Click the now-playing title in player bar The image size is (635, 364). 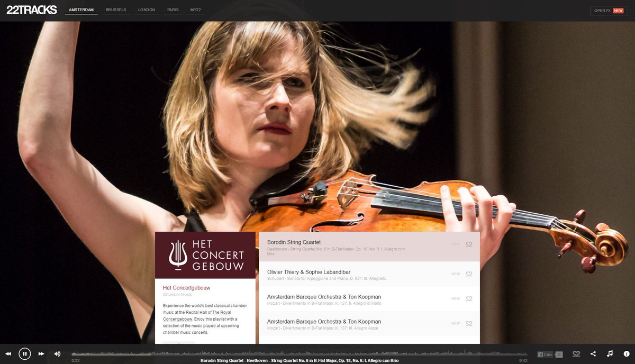[x=300, y=360]
